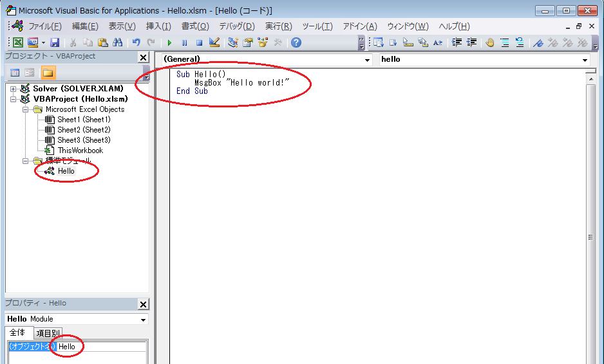Click the Outdent icon
This screenshot has width=604, height=364.
(471, 42)
